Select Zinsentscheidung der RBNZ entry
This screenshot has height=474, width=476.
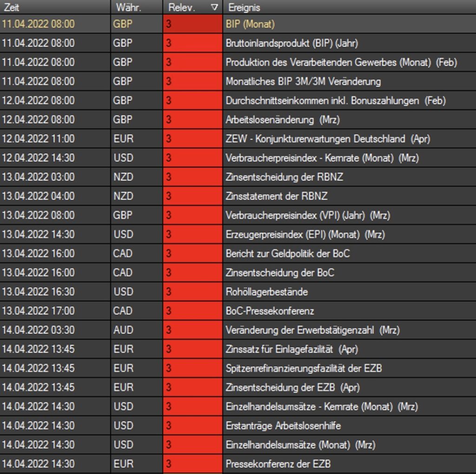tap(284, 177)
